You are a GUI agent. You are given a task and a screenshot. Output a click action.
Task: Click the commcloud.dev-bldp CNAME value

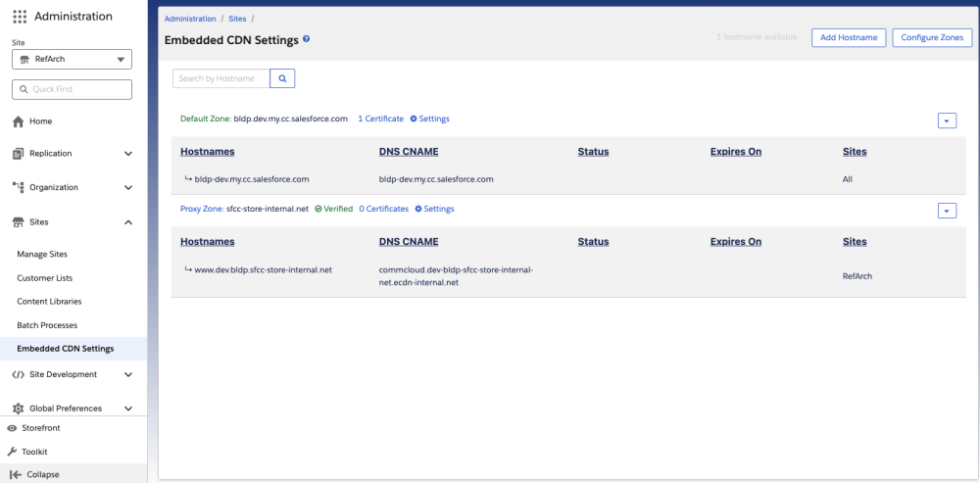[x=456, y=276]
